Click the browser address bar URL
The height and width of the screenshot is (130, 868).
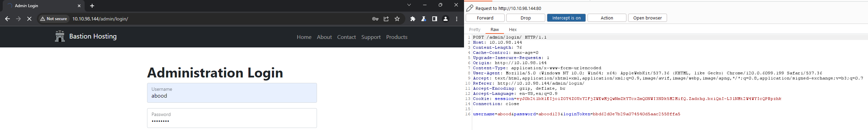(100, 19)
